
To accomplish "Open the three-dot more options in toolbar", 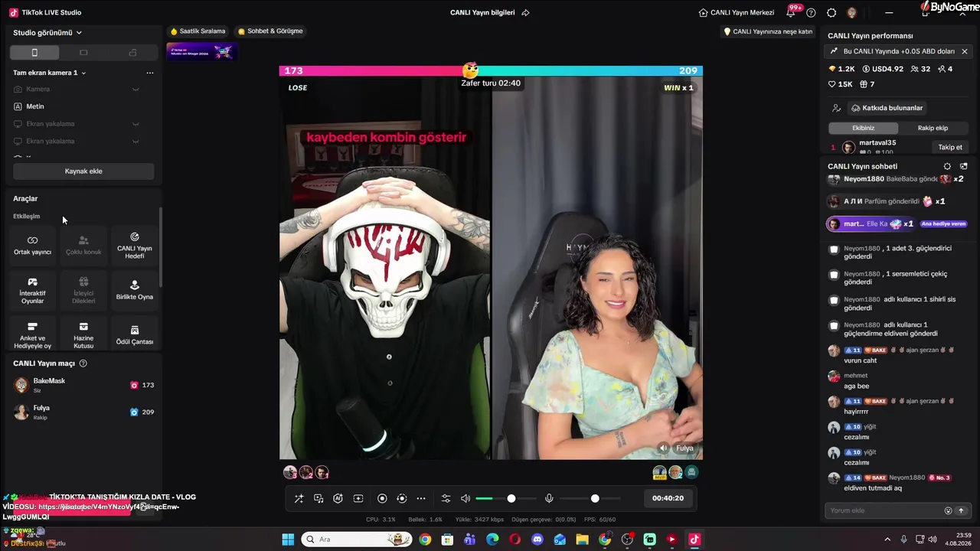I will tap(421, 498).
